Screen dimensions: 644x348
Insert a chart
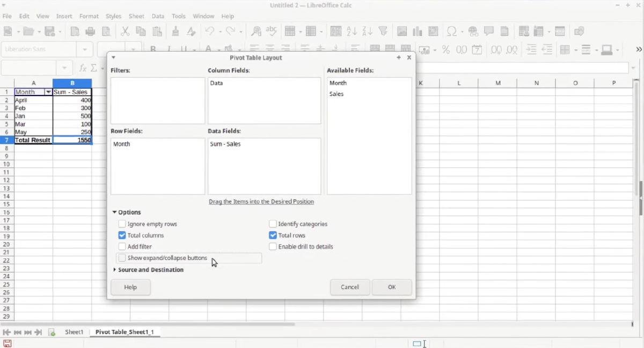418,31
